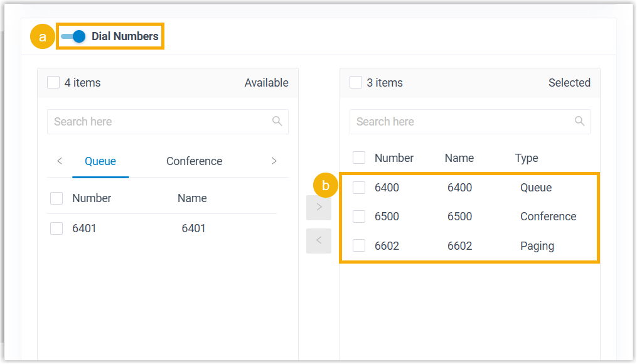Click the Available list search field
This screenshot has width=637, height=364.
[x=160, y=122]
